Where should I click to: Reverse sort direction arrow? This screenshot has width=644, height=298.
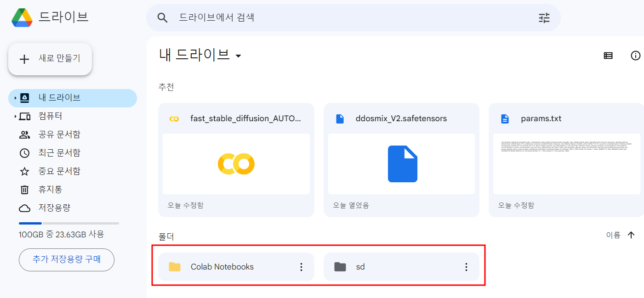[631, 235]
